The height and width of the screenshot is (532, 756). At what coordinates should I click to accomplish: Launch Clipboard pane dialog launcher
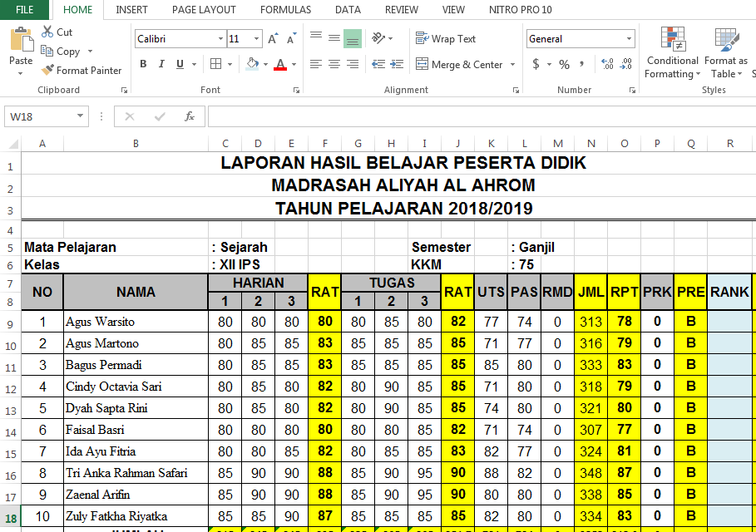click(x=125, y=90)
